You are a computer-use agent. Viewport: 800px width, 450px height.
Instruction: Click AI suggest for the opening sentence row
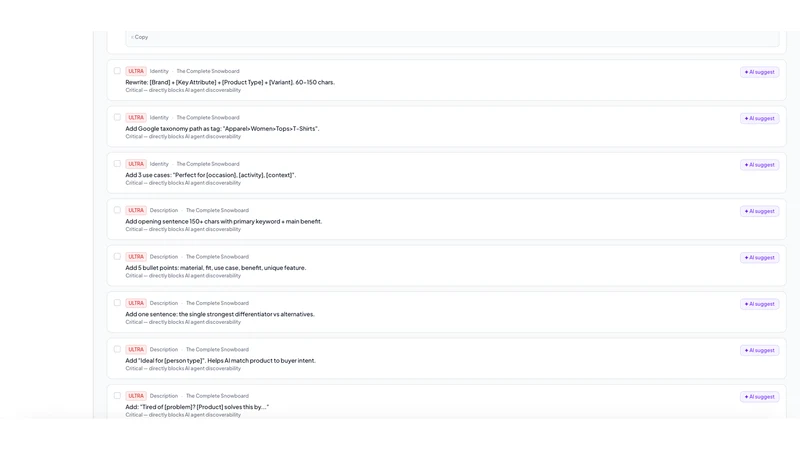click(x=759, y=211)
